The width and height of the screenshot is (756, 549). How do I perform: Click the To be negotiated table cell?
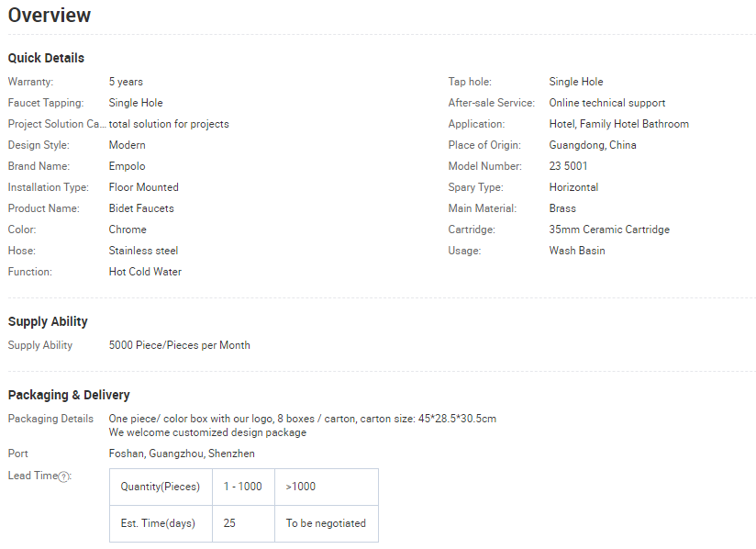pyautogui.click(x=326, y=523)
